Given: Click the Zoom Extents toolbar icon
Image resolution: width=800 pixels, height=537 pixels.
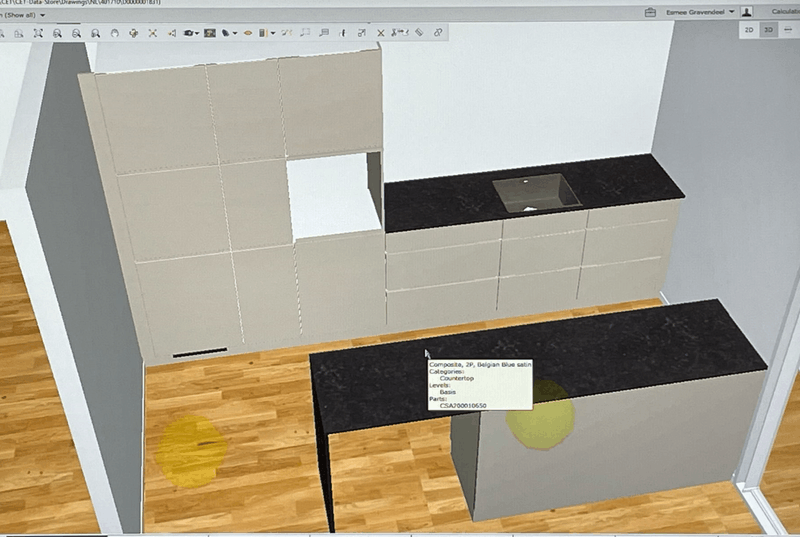Looking at the screenshot, I should 38,33.
